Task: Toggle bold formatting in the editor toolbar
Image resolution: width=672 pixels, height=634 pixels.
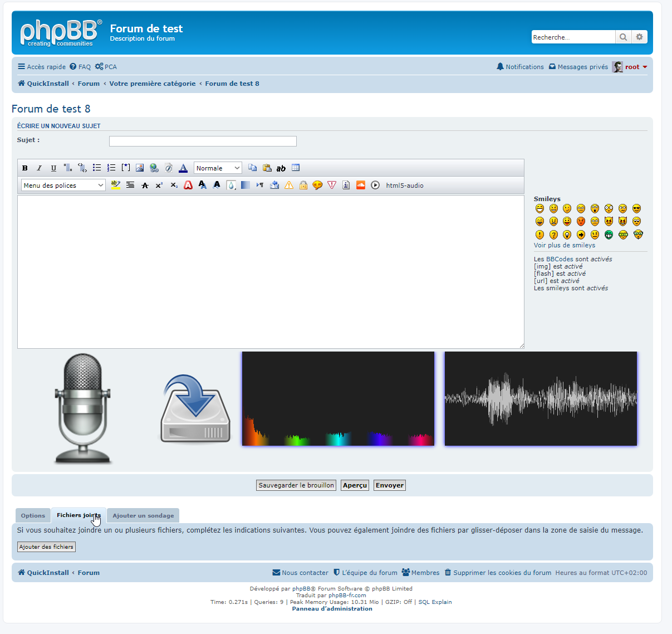Action: pos(25,168)
